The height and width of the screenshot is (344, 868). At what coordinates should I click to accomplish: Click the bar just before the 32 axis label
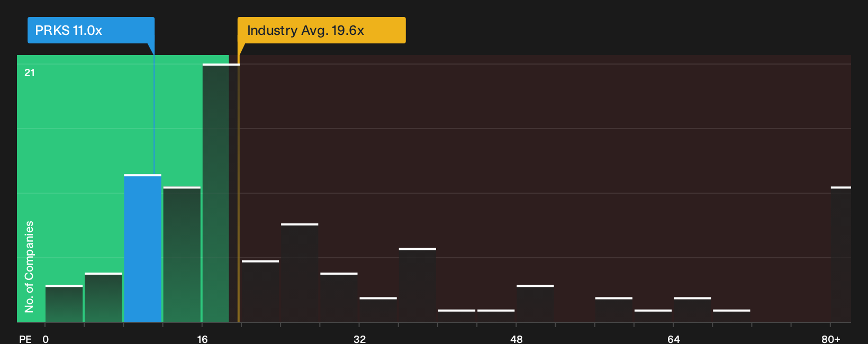click(x=339, y=297)
